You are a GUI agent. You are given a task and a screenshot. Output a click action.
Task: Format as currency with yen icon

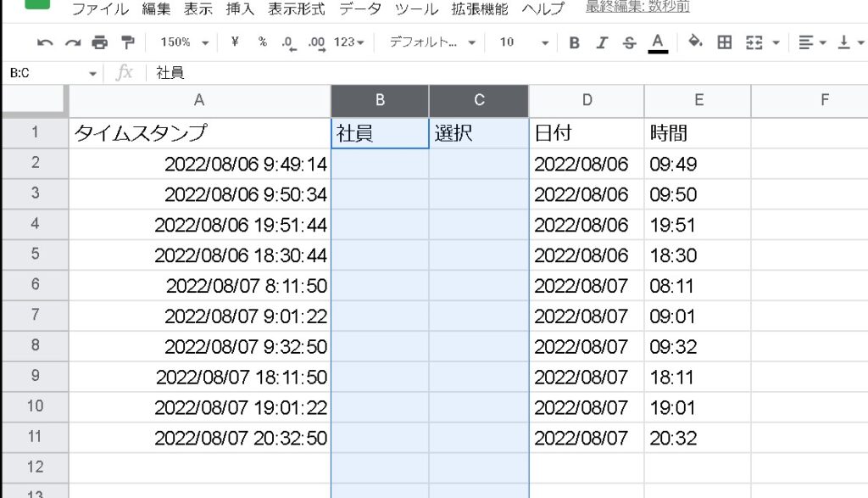click(x=235, y=42)
